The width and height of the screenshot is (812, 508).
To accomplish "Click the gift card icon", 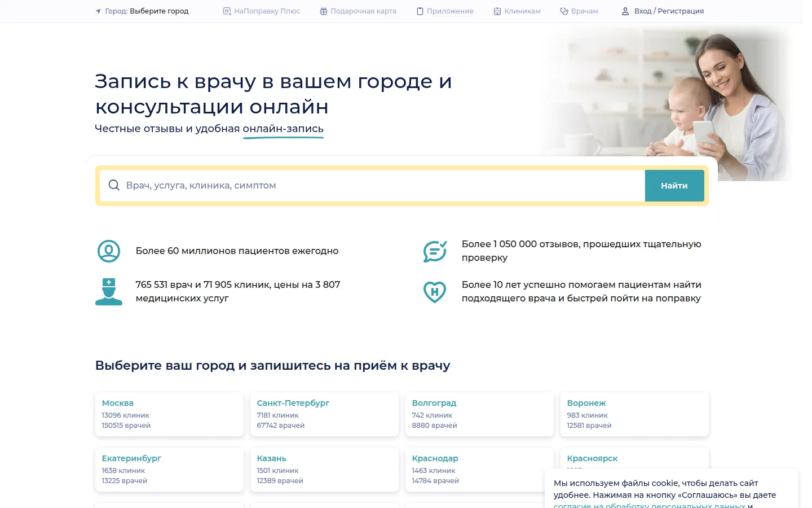I will [x=324, y=11].
